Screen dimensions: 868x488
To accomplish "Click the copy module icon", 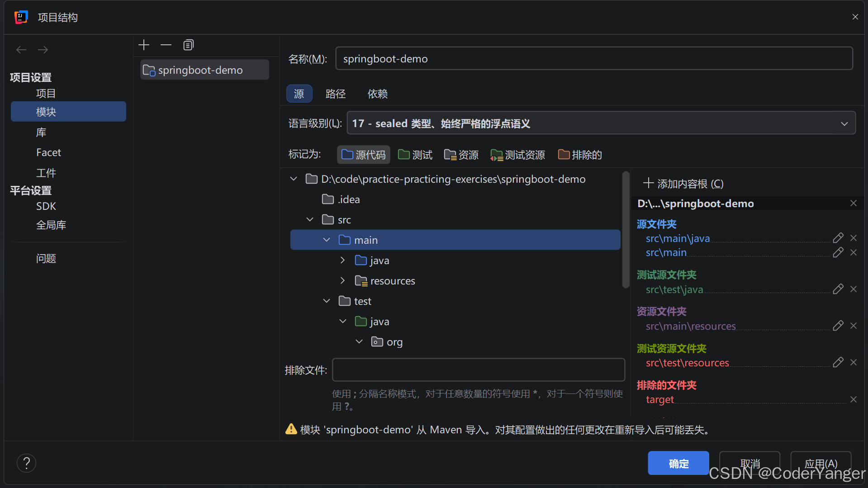I will coord(188,45).
